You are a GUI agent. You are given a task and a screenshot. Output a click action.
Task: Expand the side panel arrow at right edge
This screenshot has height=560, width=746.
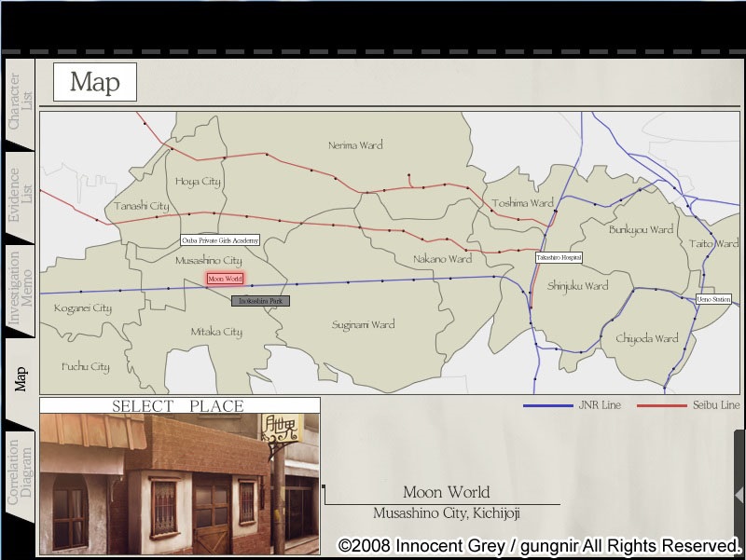tap(739, 494)
